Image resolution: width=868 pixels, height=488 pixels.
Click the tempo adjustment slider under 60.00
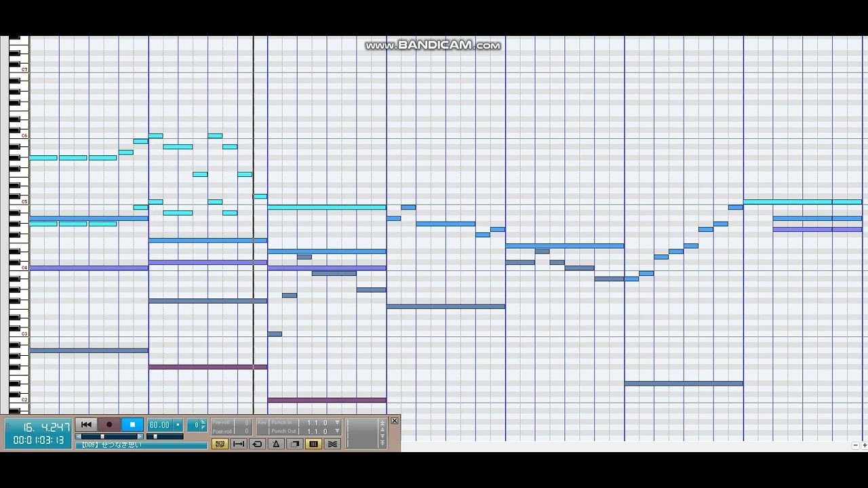(165, 436)
